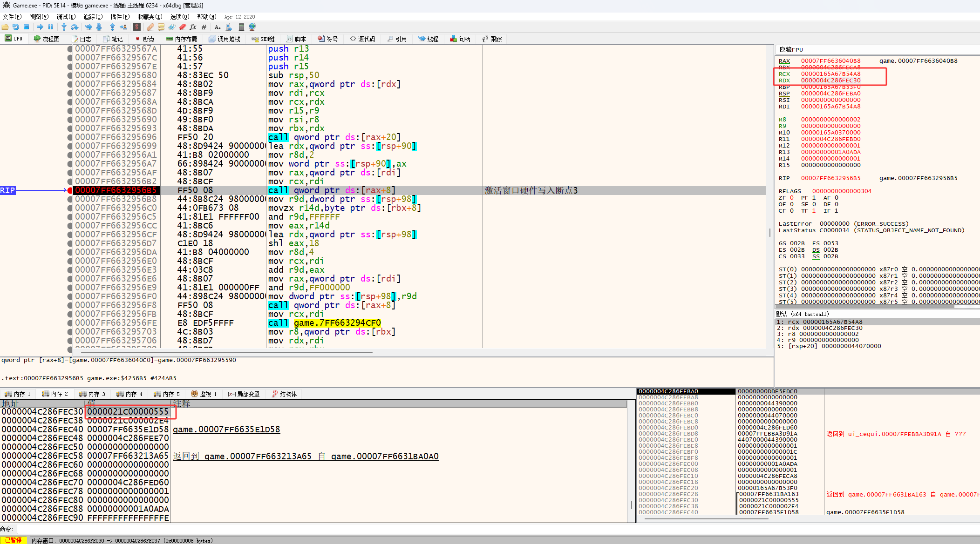Open the default x64 fastcall convention selector

click(x=803, y=314)
